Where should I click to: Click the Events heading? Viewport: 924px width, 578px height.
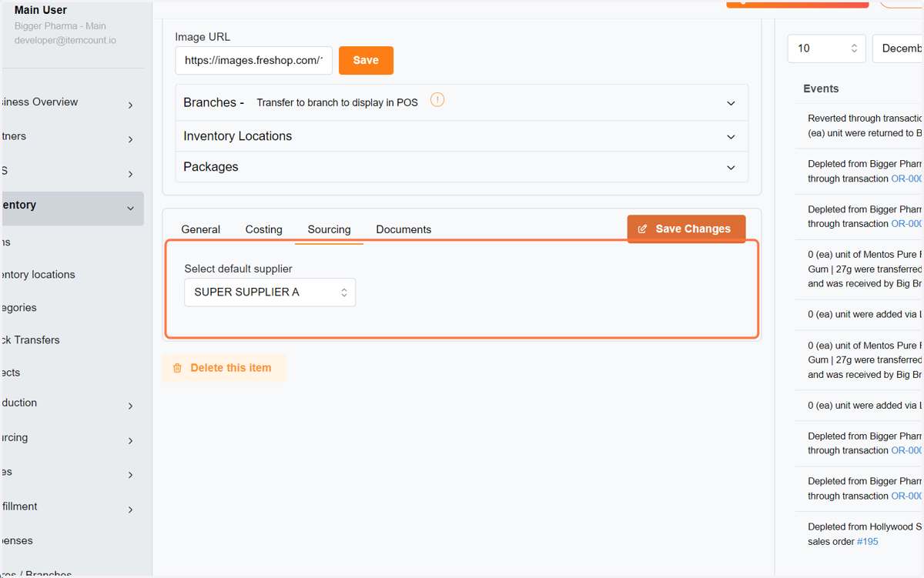[821, 89]
